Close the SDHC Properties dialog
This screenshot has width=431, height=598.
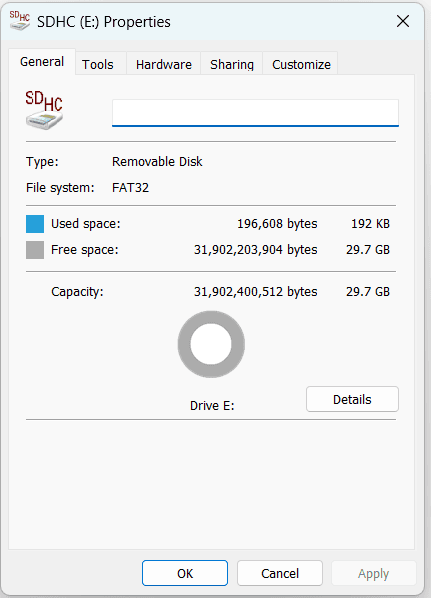(x=403, y=21)
